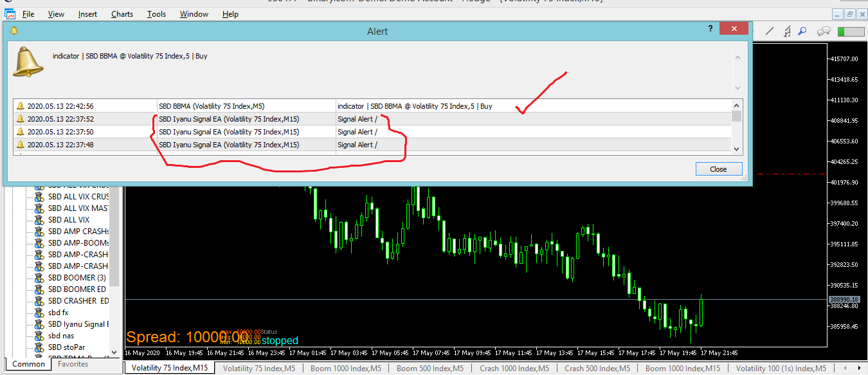868x375 pixels.
Task: Click the expert icon beside SBD ALL VIX MAST
Action: [x=39, y=208]
